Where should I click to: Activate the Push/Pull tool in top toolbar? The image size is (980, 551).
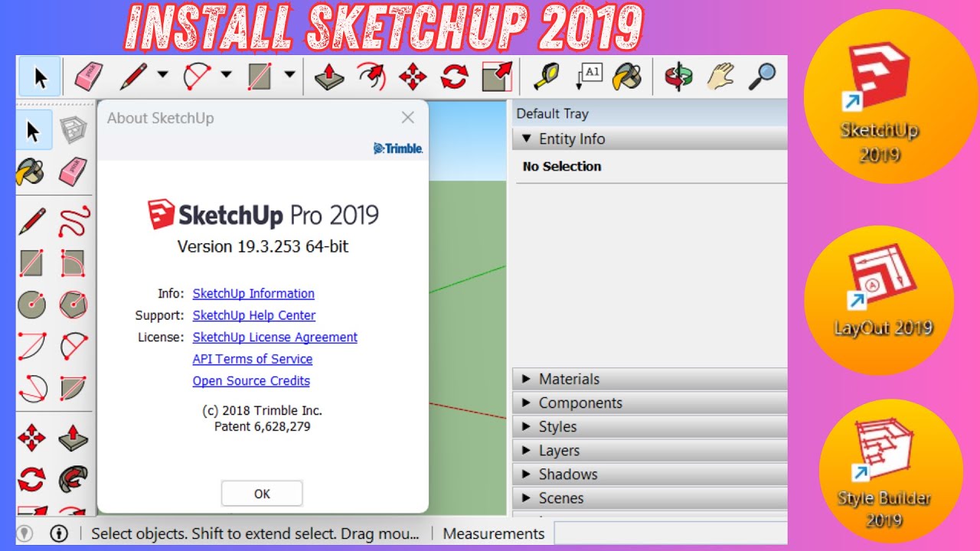click(x=330, y=77)
